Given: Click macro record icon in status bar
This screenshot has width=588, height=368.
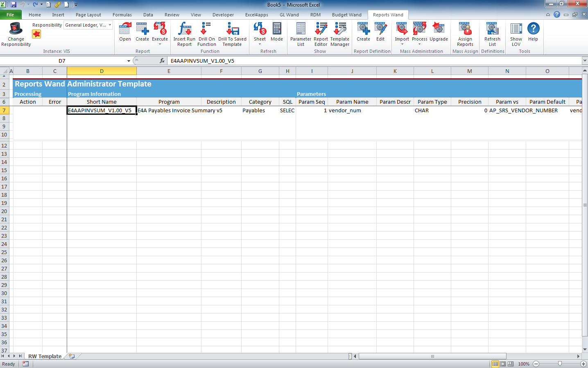Looking at the screenshot, I should pyautogui.click(x=25, y=364).
